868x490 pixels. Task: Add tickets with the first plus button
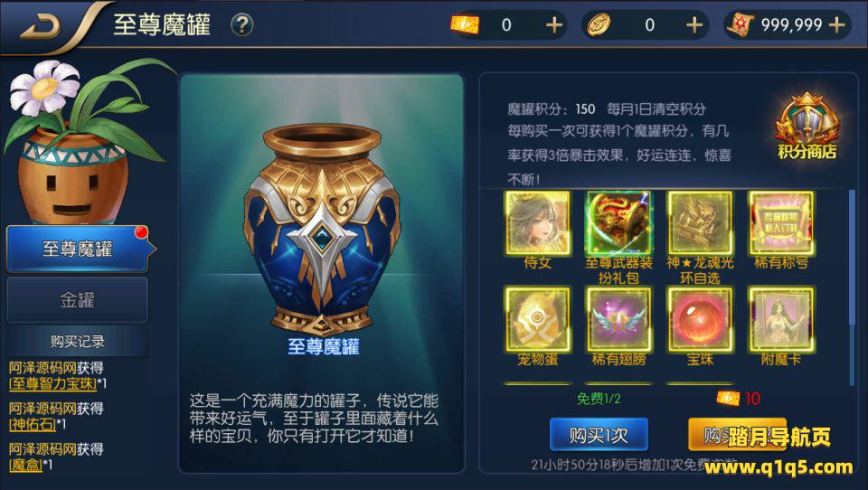[x=553, y=25]
